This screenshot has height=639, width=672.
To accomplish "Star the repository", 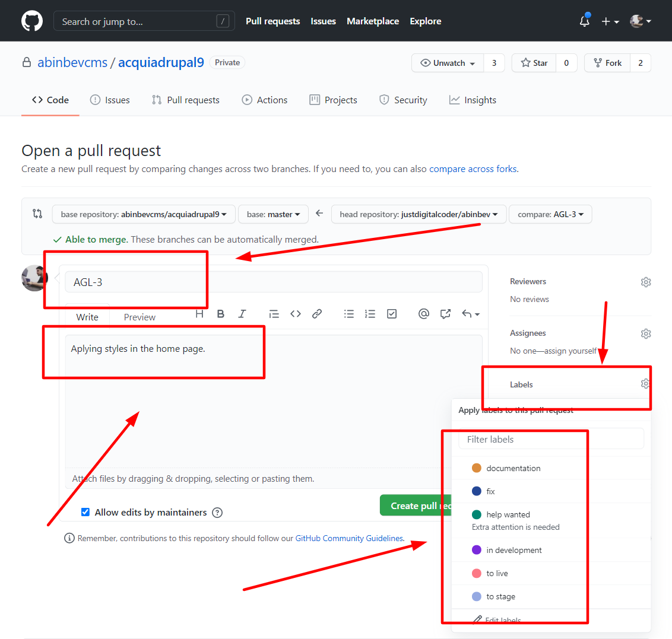I will tap(534, 63).
